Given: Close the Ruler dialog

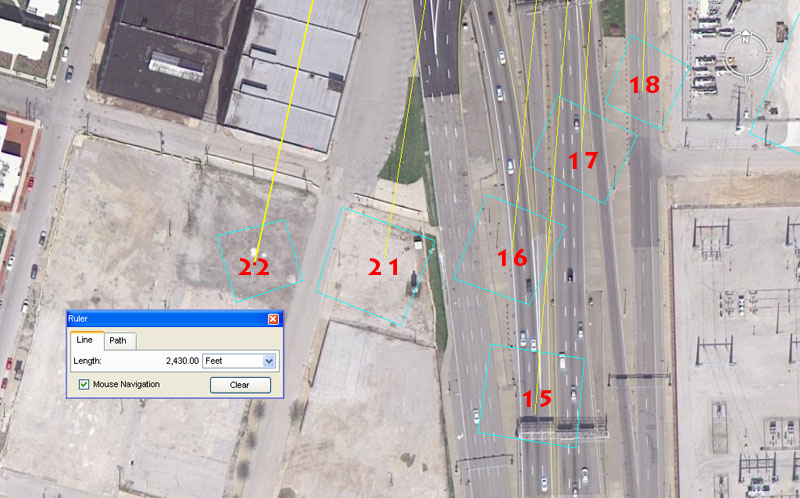Looking at the screenshot, I should click(273, 319).
